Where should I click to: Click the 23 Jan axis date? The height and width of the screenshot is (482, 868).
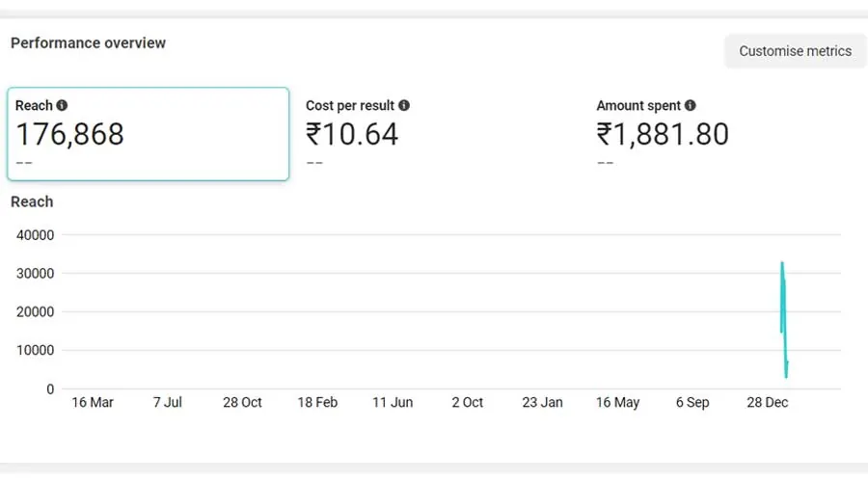coord(542,402)
